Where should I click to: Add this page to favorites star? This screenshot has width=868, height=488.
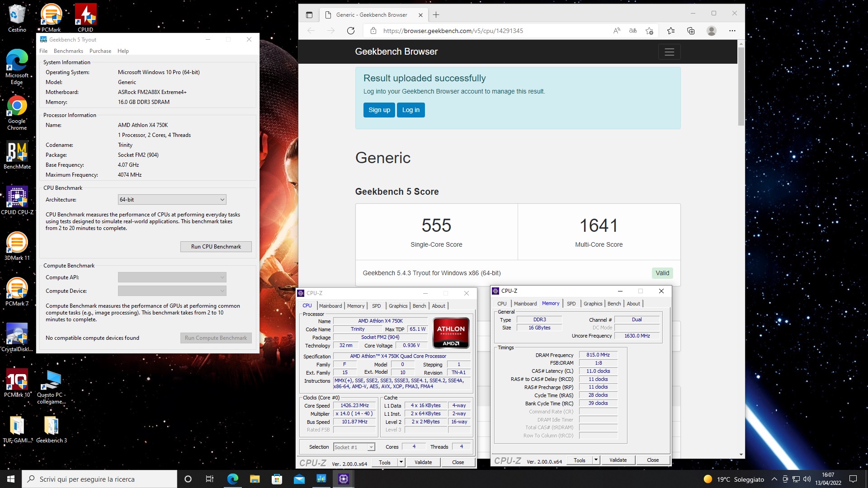(649, 31)
